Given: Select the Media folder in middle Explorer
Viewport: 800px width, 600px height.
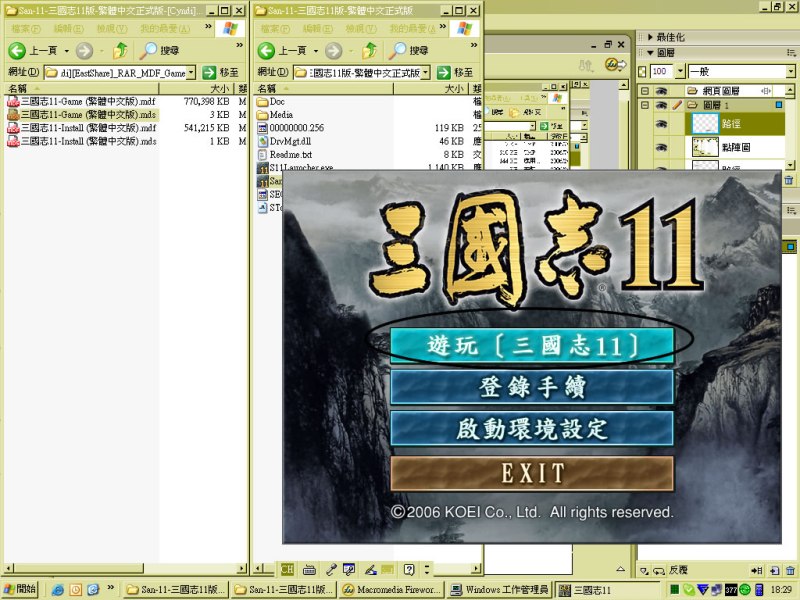Looking at the screenshot, I should click(275, 115).
